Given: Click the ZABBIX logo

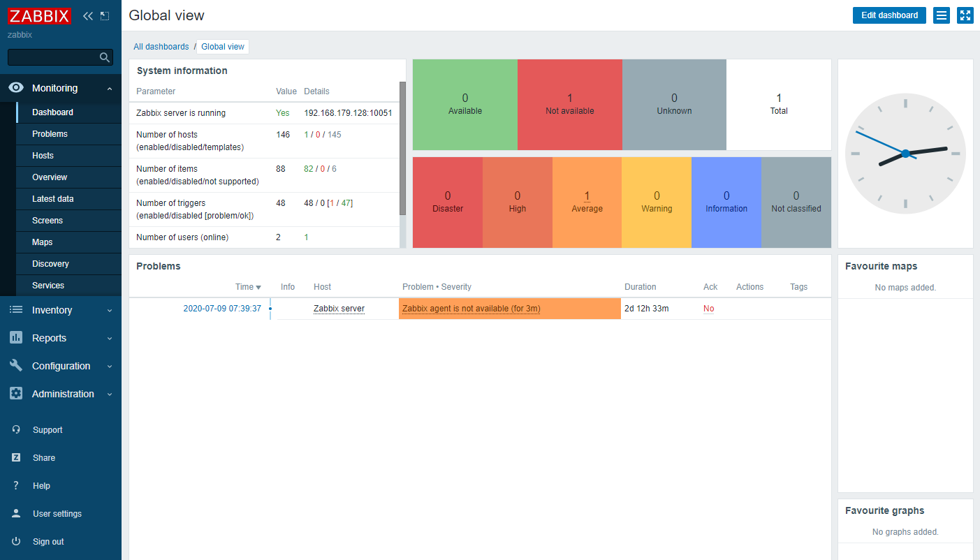Looking at the screenshot, I should [38, 15].
